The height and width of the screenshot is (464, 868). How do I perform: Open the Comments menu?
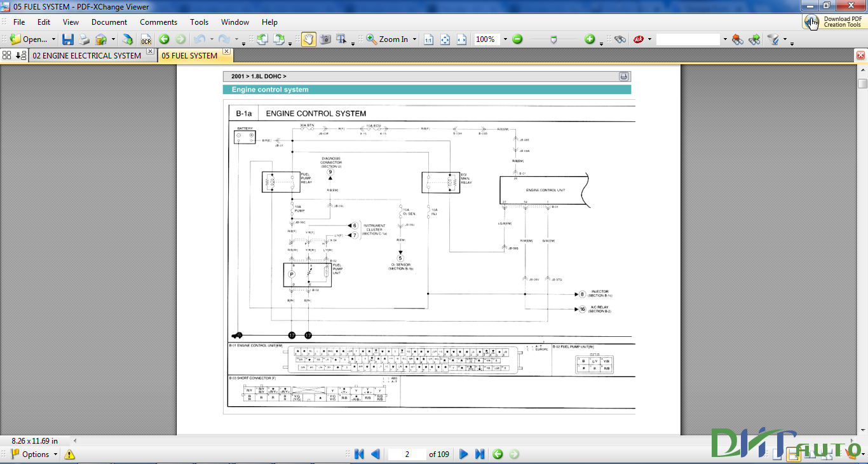point(158,22)
